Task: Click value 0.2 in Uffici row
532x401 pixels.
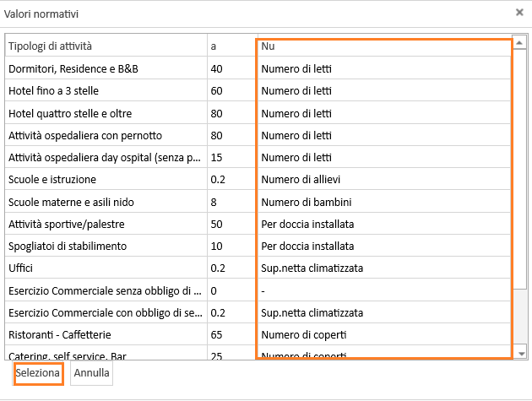Action: (218, 268)
